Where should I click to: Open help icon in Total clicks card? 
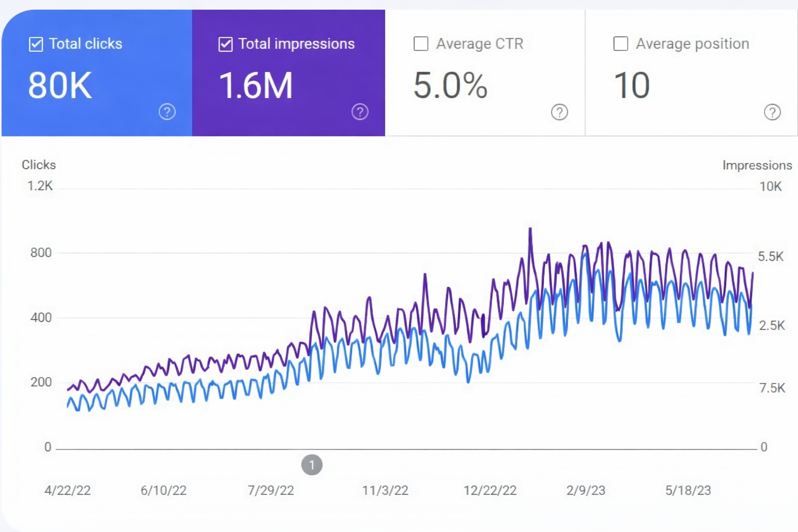point(167,112)
